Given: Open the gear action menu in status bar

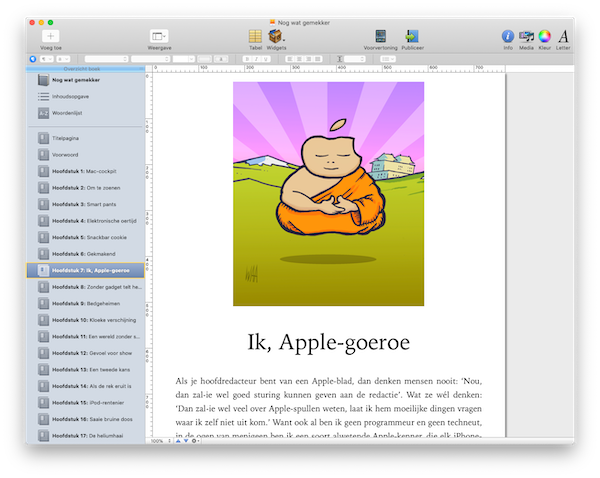Looking at the screenshot, I should pyautogui.click(x=195, y=441).
